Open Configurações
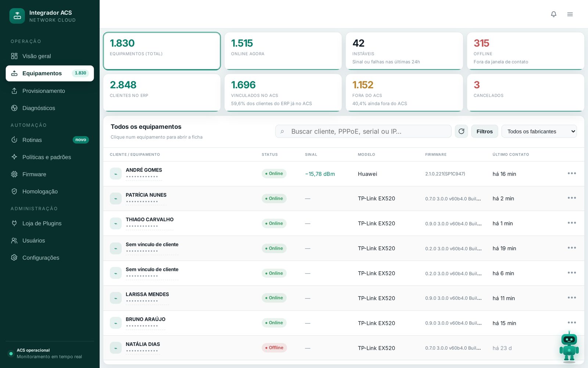Image resolution: width=588 pixels, height=368 pixels. coord(50,258)
